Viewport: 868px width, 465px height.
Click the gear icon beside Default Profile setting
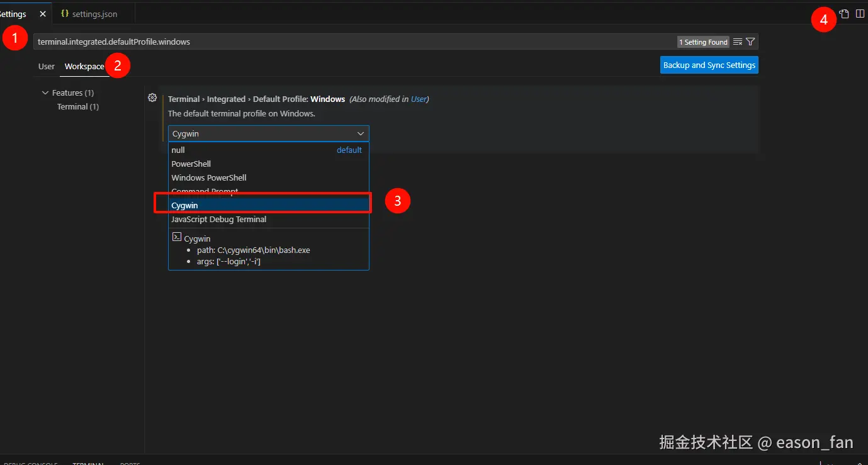[x=152, y=98]
